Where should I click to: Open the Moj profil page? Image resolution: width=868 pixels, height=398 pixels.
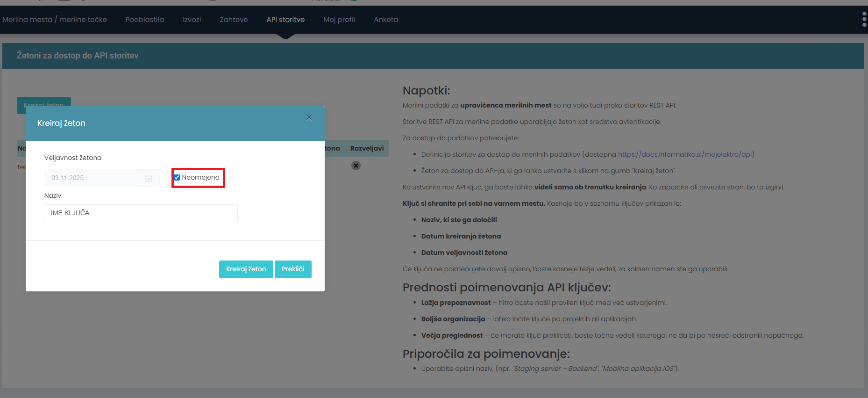pyautogui.click(x=339, y=20)
